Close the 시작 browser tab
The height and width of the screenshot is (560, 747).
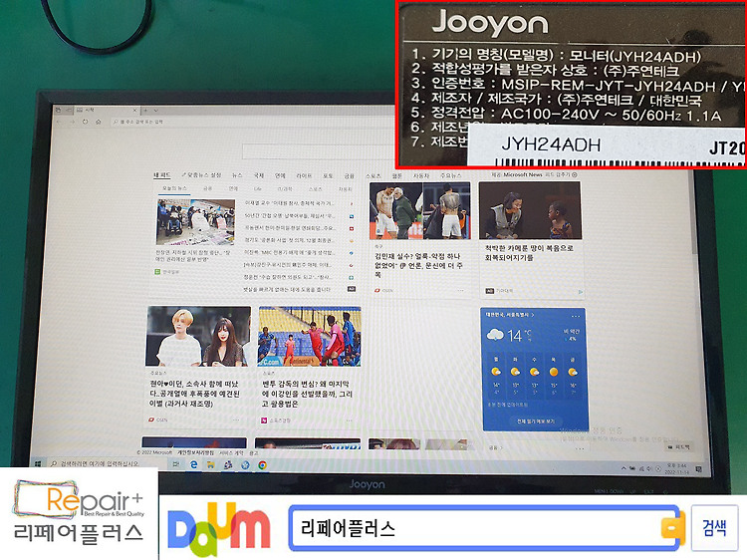(134, 110)
